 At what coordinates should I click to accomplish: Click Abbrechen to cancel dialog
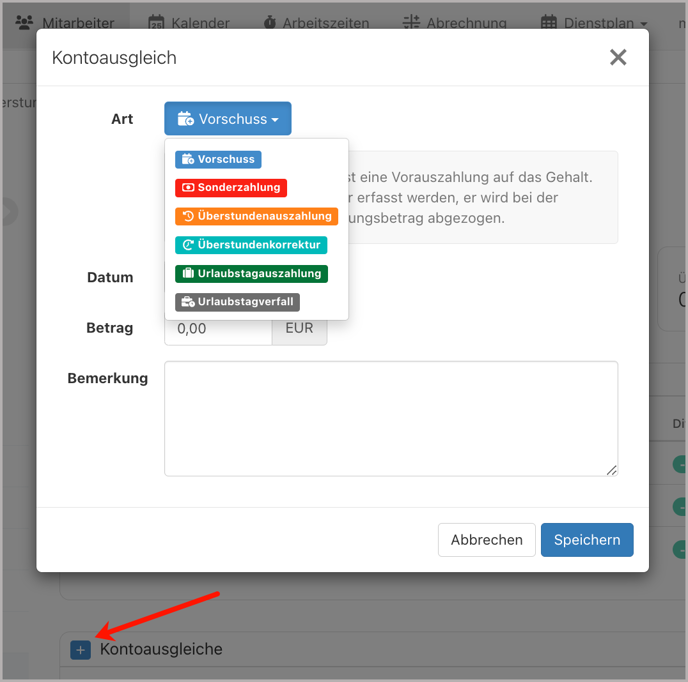(486, 540)
